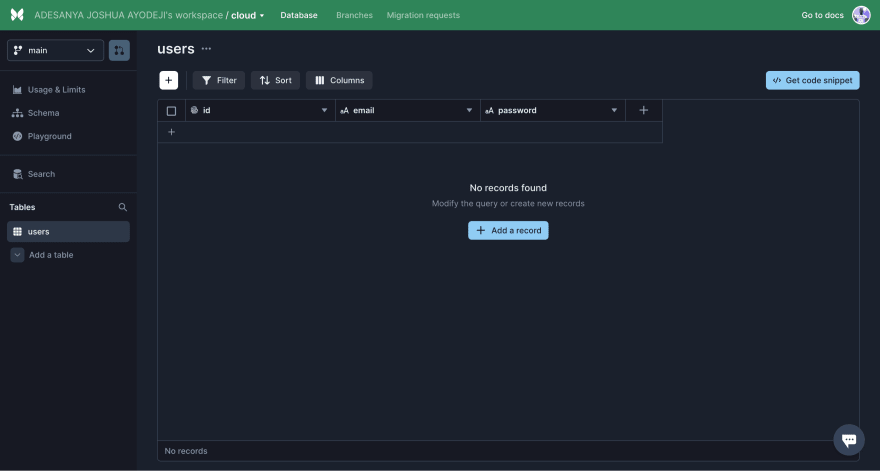The width and height of the screenshot is (880, 471).
Task: Open the branch compare icon button
Action: [119, 50]
